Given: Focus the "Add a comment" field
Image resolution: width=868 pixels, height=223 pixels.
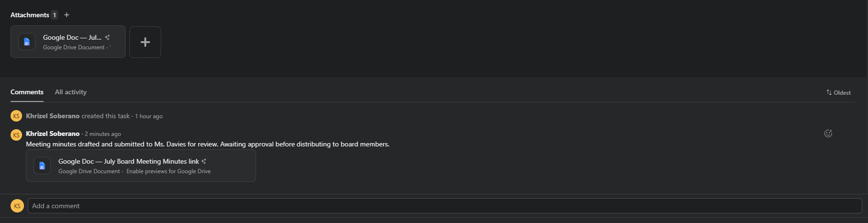Looking at the screenshot, I should 445,206.
